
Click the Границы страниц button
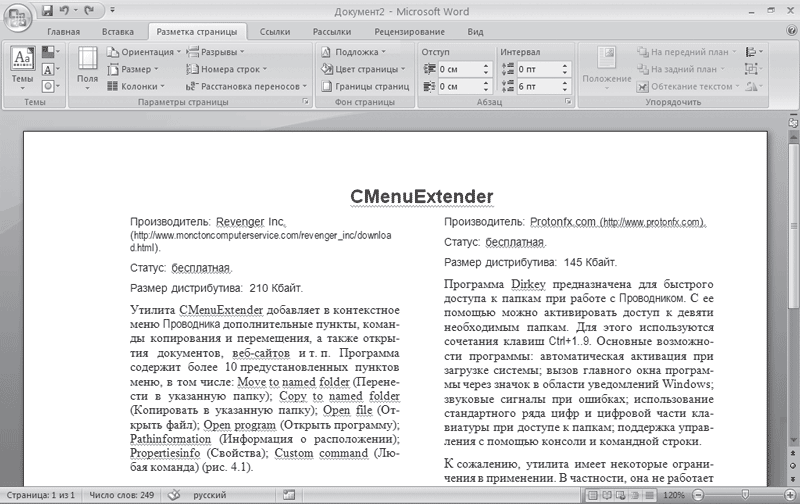365,86
